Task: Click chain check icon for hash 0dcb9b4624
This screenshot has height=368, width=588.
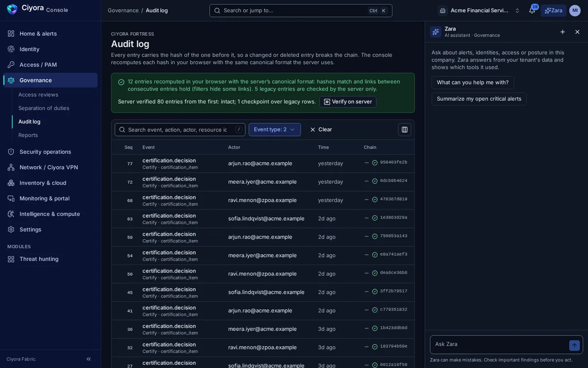Action: (x=375, y=181)
